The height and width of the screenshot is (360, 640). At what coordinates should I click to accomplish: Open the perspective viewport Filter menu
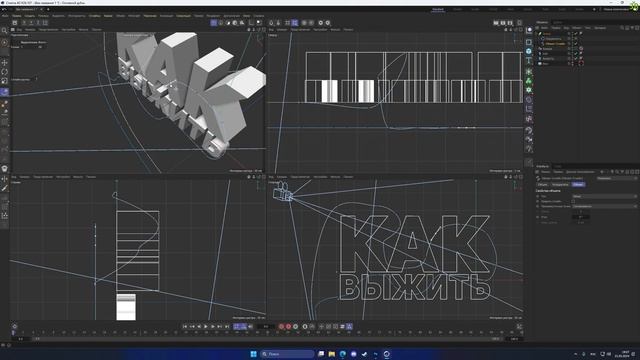pos(83,29)
